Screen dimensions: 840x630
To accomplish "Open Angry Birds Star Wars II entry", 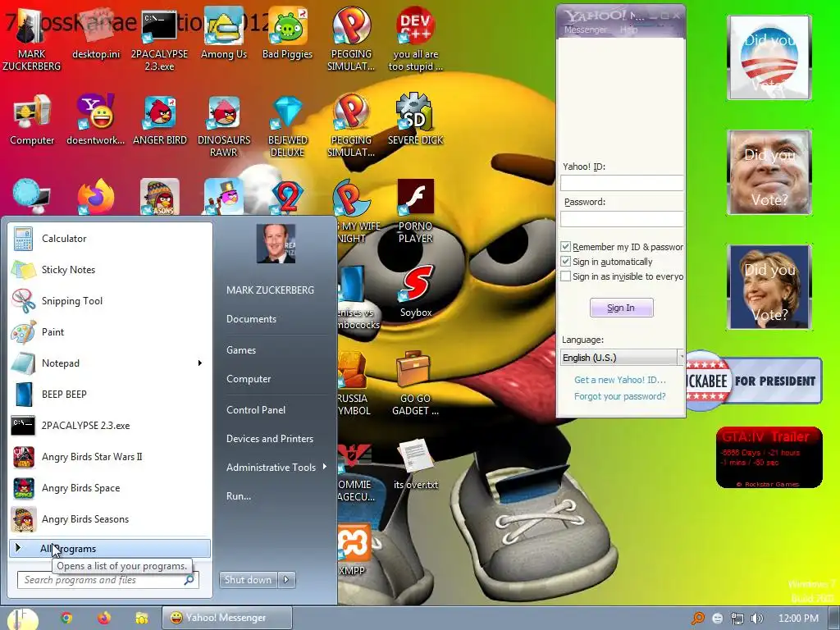I will pos(109,456).
